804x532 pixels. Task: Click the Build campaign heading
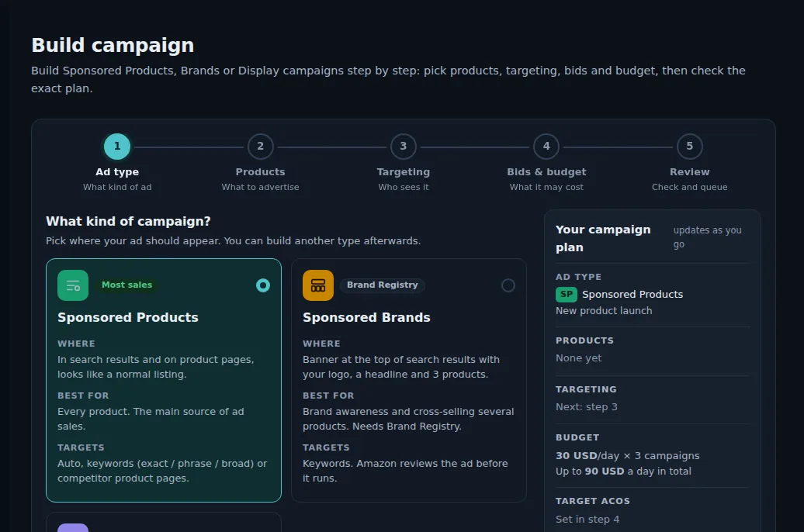[x=113, y=45]
